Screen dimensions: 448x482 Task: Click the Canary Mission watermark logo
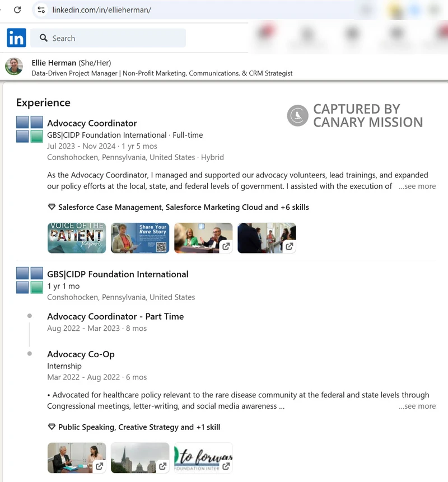pyautogui.click(x=297, y=116)
